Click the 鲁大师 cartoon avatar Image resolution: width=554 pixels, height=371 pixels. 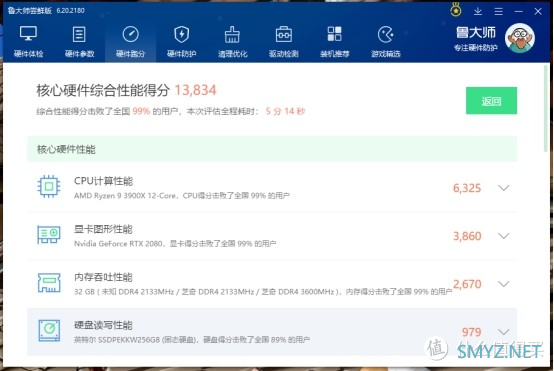pyautogui.click(x=520, y=38)
